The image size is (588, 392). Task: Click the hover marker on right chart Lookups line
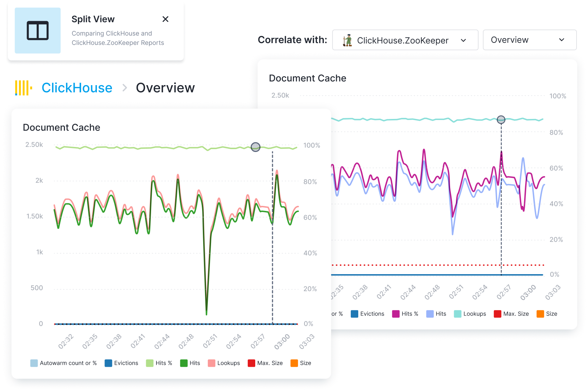[x=501, y=120]
